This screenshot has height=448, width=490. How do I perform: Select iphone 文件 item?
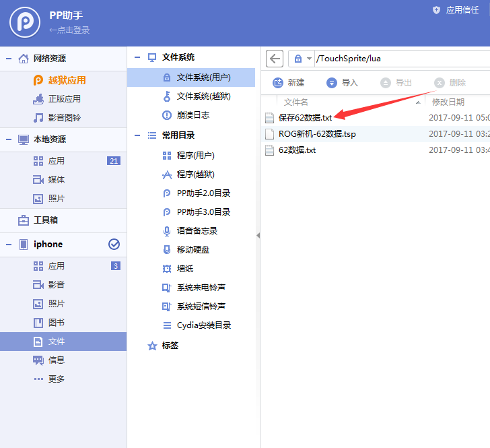point(63,342)
